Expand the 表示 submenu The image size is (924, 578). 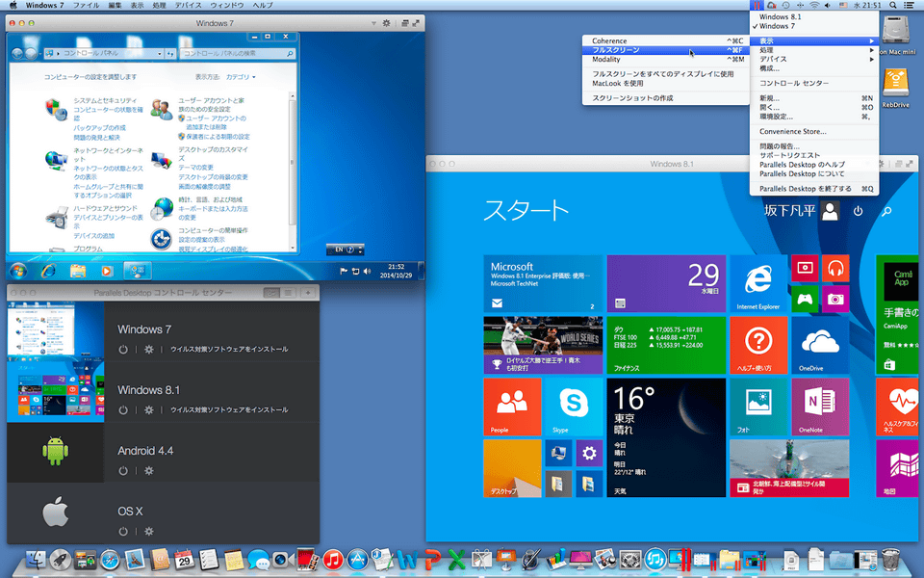tap(814, 40)
